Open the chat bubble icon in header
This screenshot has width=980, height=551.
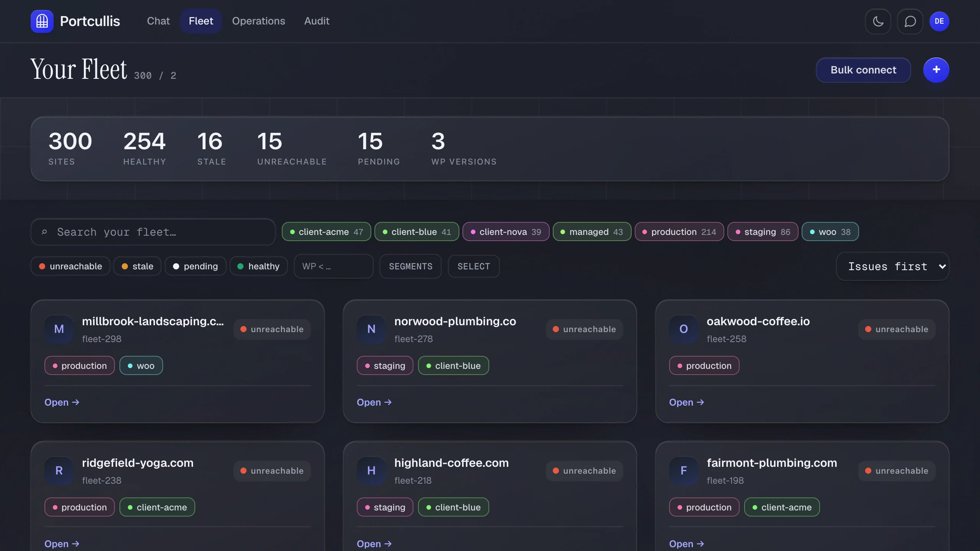click(x=910, y=21)
